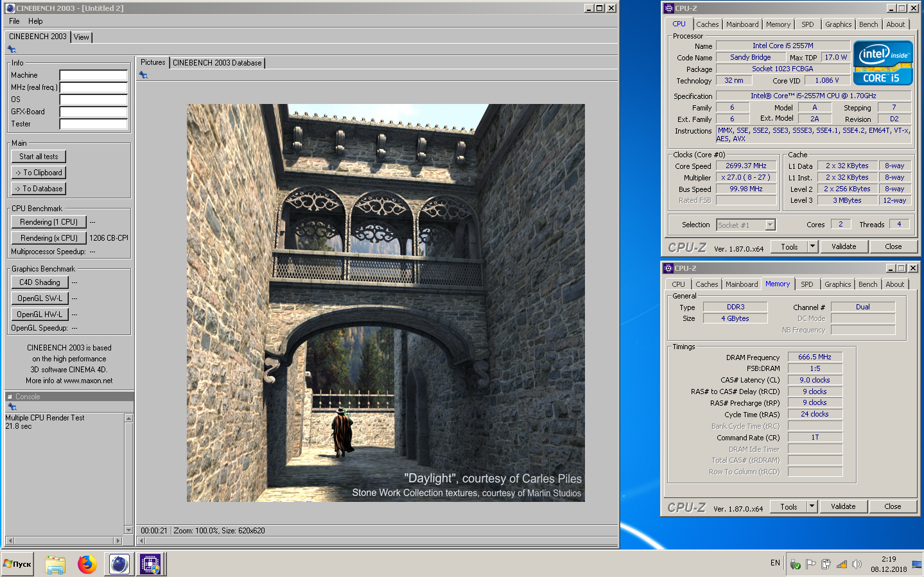Open Graphics tab in top CPU-Z window
This screenshot has width=924, height=577.
point(839,24)
